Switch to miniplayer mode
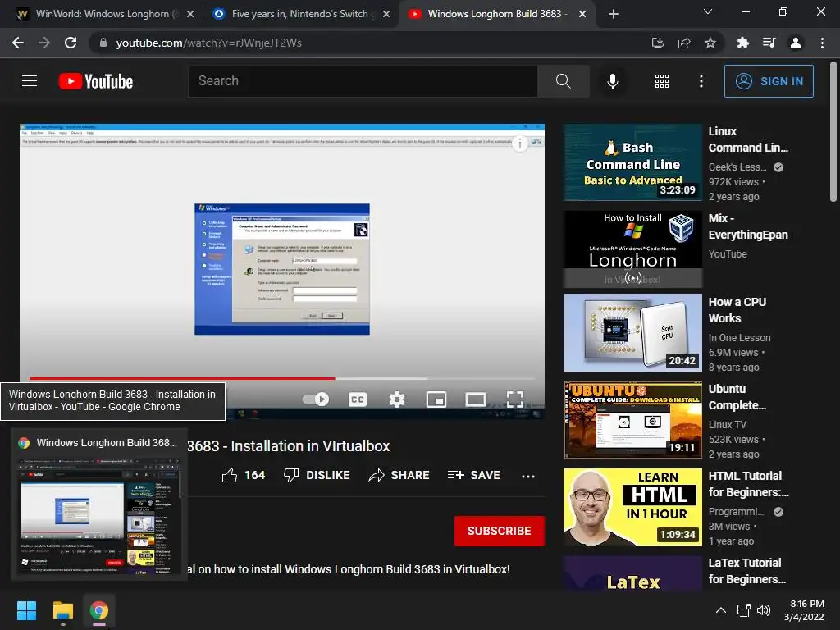The height and width of the screenshot is (630, 840). pyautogui.click(x=436, y=399)
